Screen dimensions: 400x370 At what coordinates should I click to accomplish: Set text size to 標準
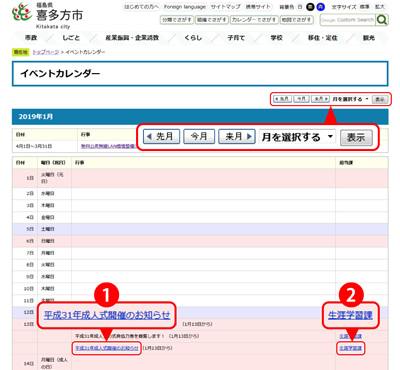click(364, 7)
